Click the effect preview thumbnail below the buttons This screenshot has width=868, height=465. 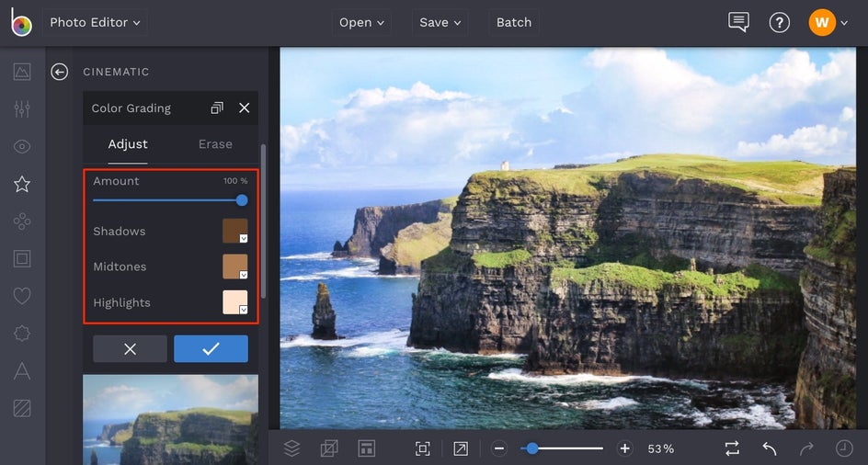pyautogui.click(x=170, y=420)
